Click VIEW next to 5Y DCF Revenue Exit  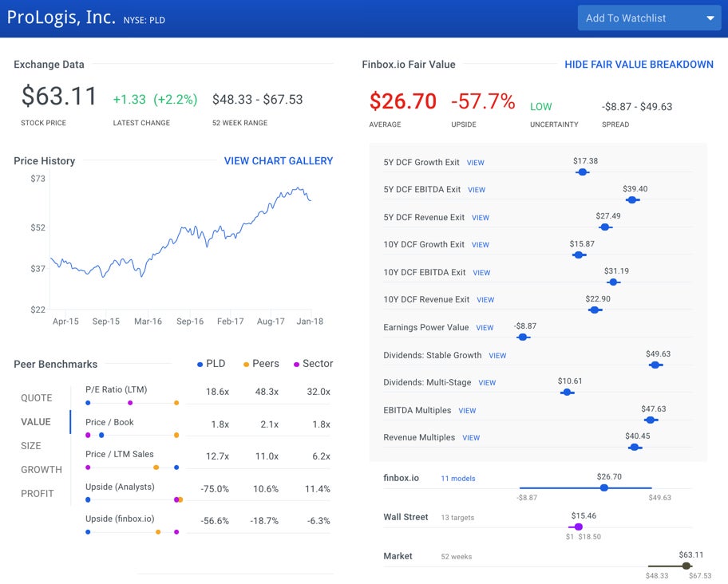(481, 218)
